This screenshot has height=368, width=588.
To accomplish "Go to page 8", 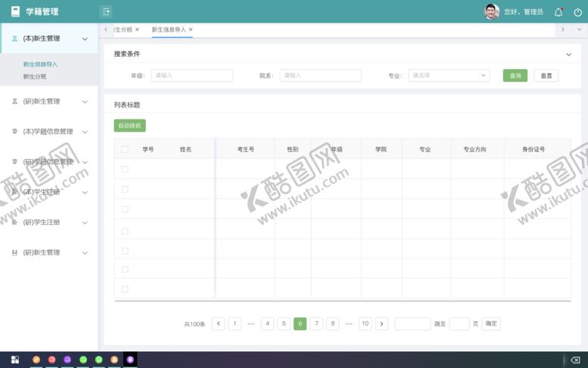I will (333, 323).
